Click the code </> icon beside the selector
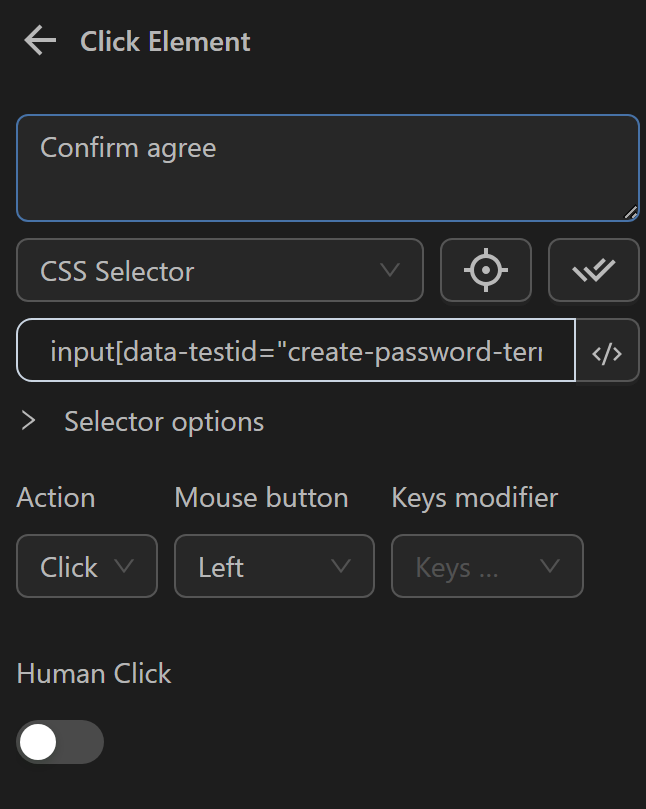646x809 pixels. coord(607,350)
